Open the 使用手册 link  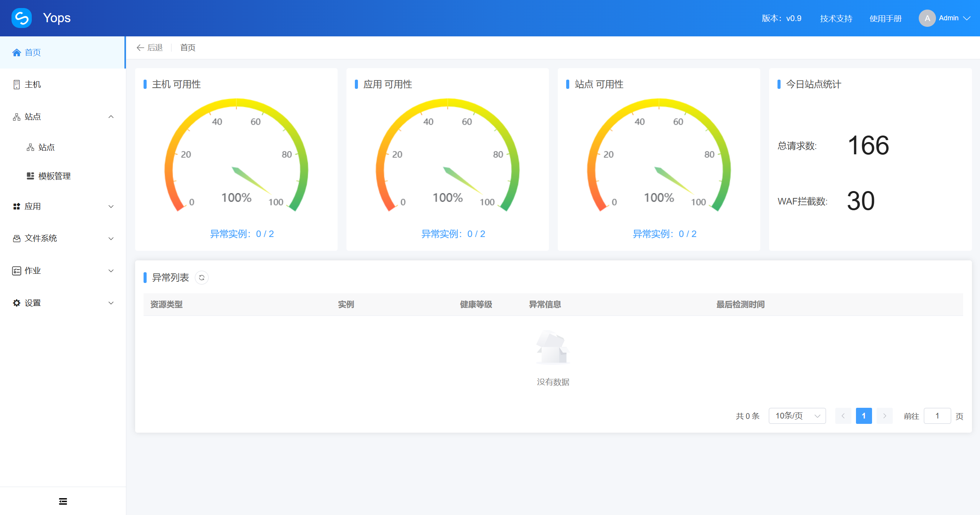pos(885,18)
